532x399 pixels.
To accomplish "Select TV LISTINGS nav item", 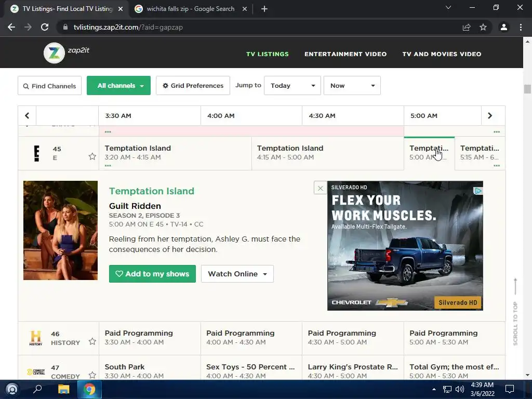I will [268, 54].
